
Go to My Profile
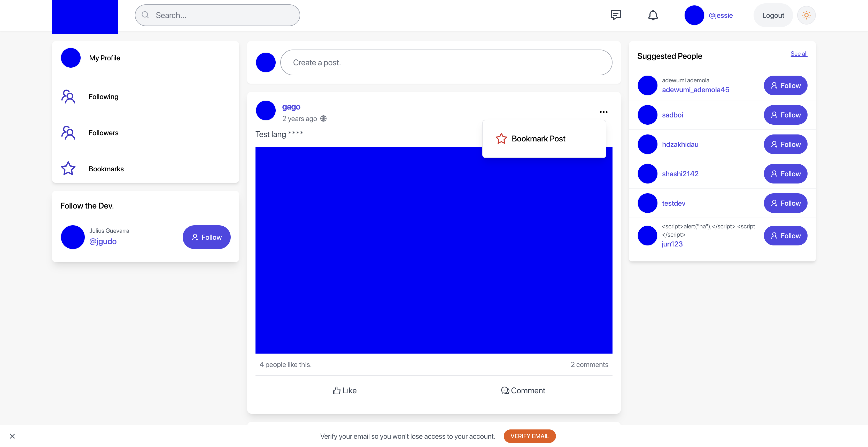pos(104,58)
